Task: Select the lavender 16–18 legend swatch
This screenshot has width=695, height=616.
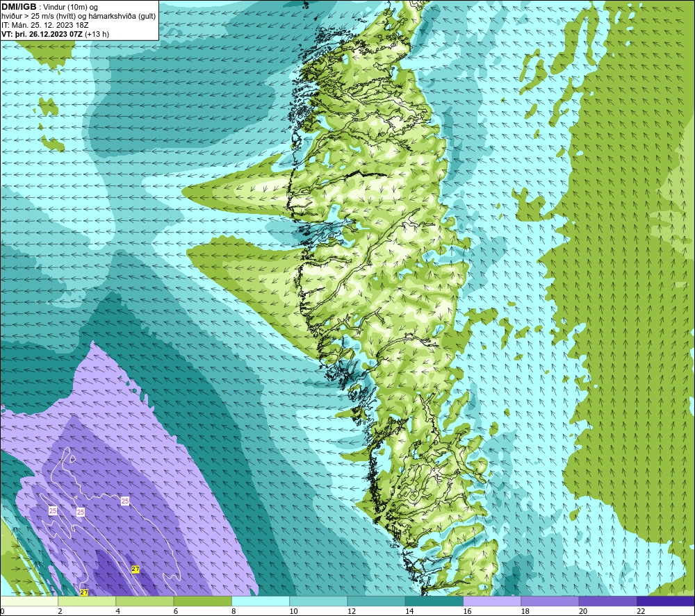Action: (x=492, y=601)
